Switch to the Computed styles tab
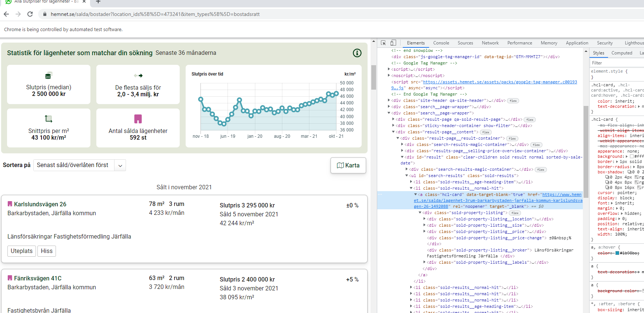644x313 pixels. click(622, 53)
